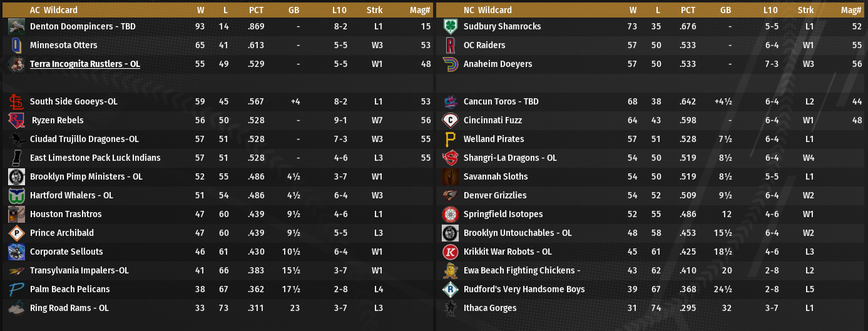Click the Krikkit War Robots logo
This screenshot has height=331, width=868.
coord(450,252)
